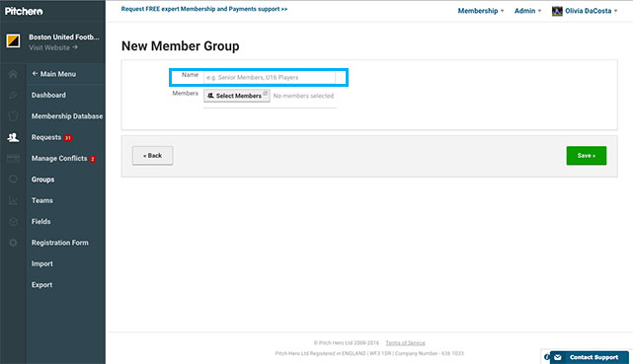This screenshot has width=633, height=364.
Task: Expand the Admin top dropdown
Action: (x=527, y=11)
